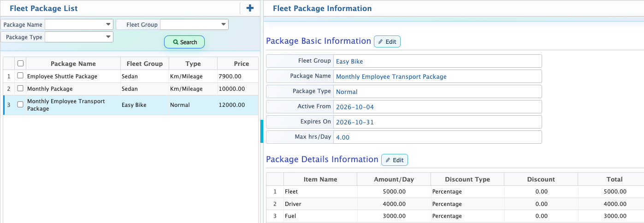The width and height of the screenshot is (644, 223).
Task: Toggle the select-all checkbox in header
Action: [20, 64]
